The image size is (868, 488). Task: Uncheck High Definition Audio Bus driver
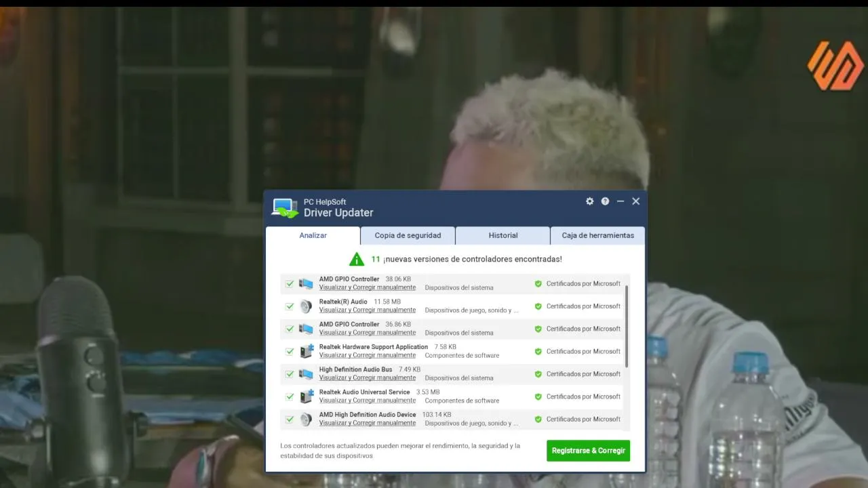[x=290, y=374]
